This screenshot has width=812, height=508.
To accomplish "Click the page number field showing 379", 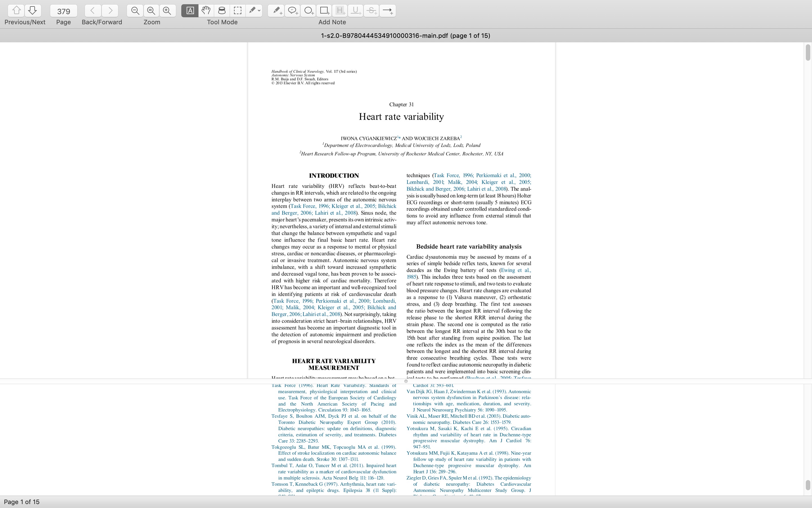I will [63, 11].
